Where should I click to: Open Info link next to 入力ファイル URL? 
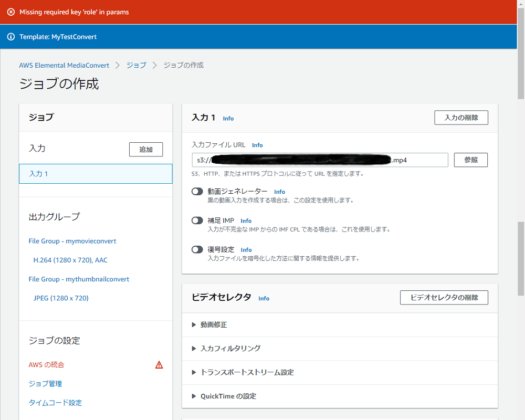257,145
